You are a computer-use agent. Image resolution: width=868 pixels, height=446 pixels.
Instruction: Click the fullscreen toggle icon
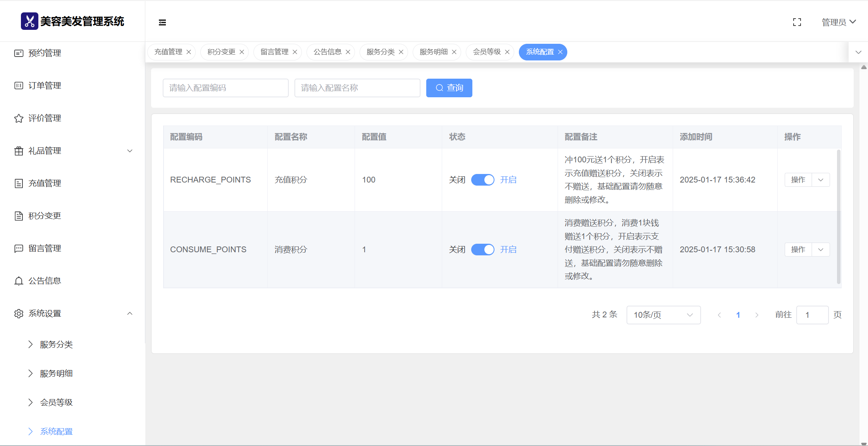coord(797,22)
